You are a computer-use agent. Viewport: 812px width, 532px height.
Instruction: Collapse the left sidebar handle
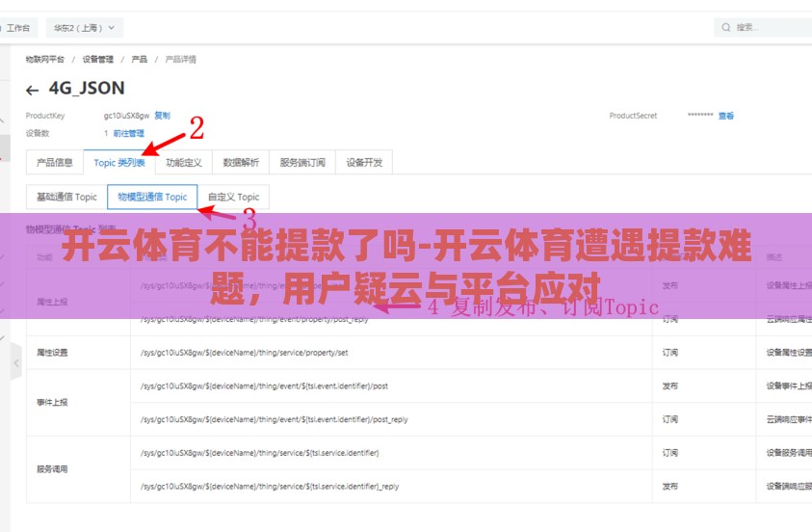point(16,362)
